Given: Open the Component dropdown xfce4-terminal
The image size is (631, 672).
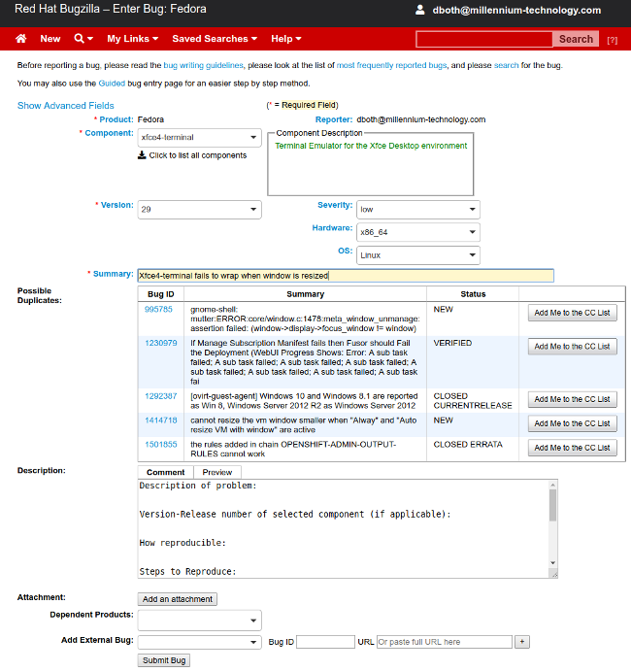Looking at the screenshot, I should pos(199,138).
